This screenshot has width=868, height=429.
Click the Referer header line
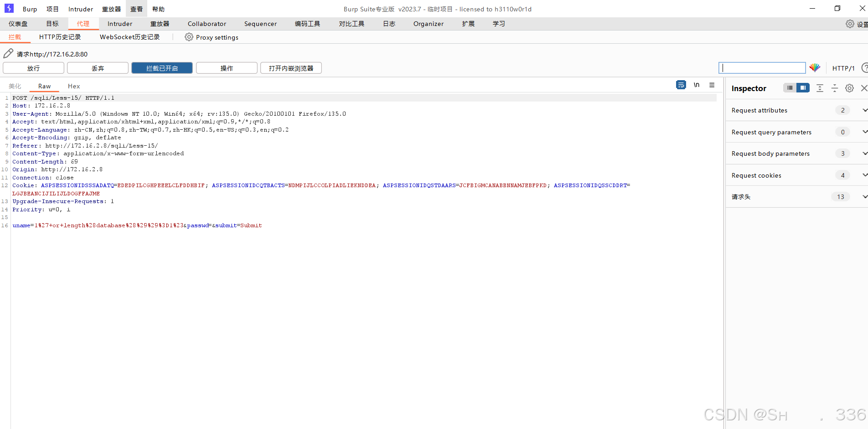(x=85, y=146)
